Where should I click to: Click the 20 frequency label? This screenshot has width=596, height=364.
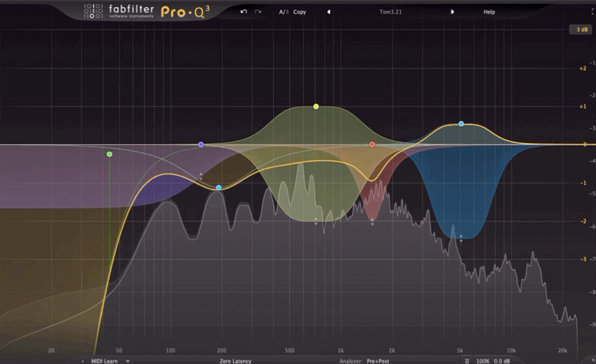pyautogui.click(x=51, y=350)
